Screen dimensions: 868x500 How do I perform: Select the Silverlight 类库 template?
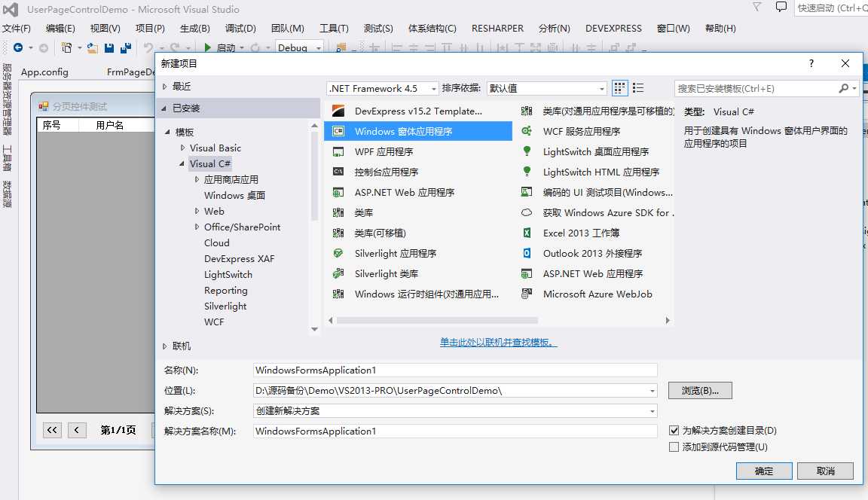point(418,274)
